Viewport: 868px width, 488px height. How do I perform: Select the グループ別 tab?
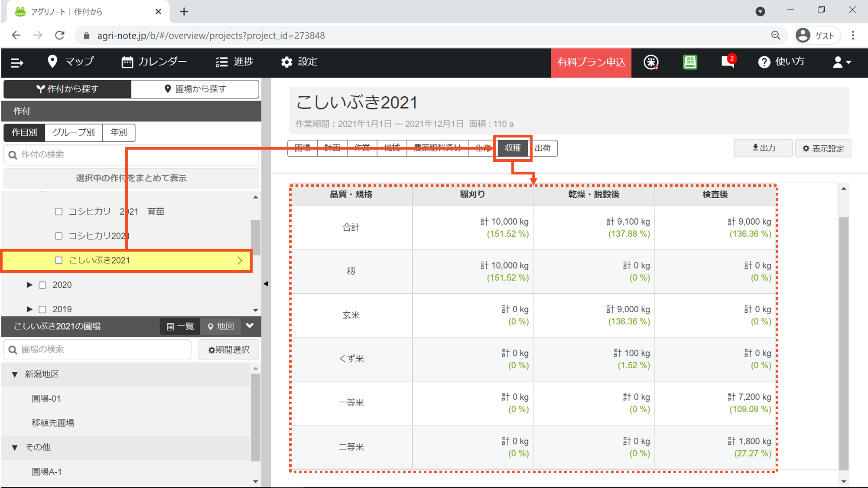tap(73, 132)
